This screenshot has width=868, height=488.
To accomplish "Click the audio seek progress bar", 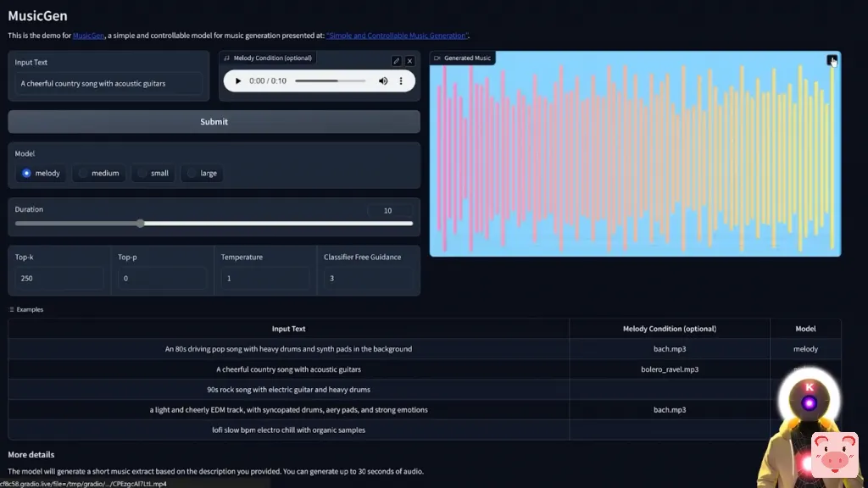I will (330, 80).
